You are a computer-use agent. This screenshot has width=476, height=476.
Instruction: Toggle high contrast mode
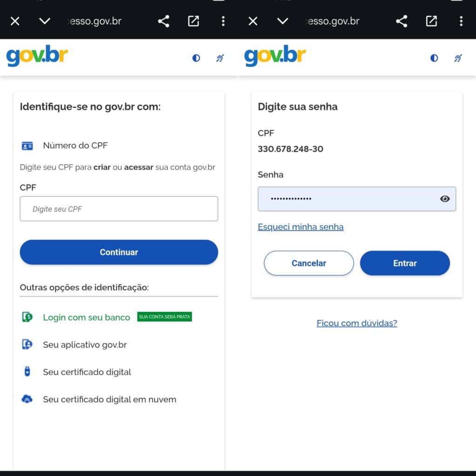(x=196, y=58)
